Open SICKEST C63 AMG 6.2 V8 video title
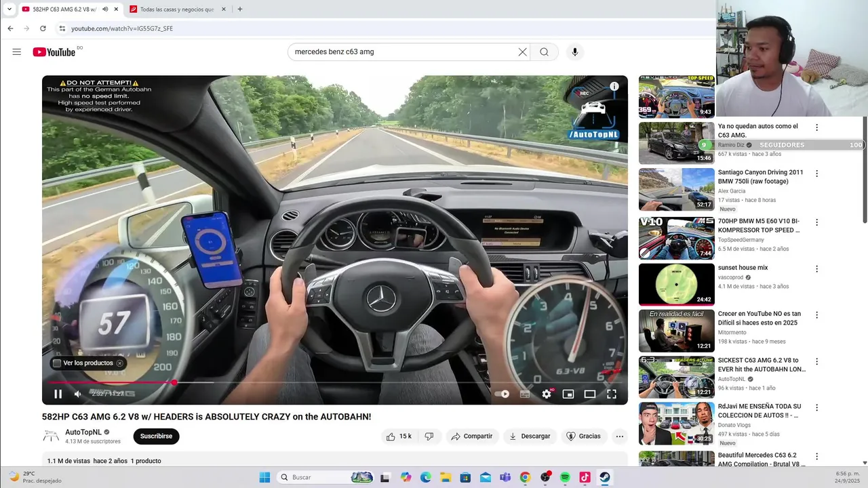868x488 pixels. pos(762,365)
